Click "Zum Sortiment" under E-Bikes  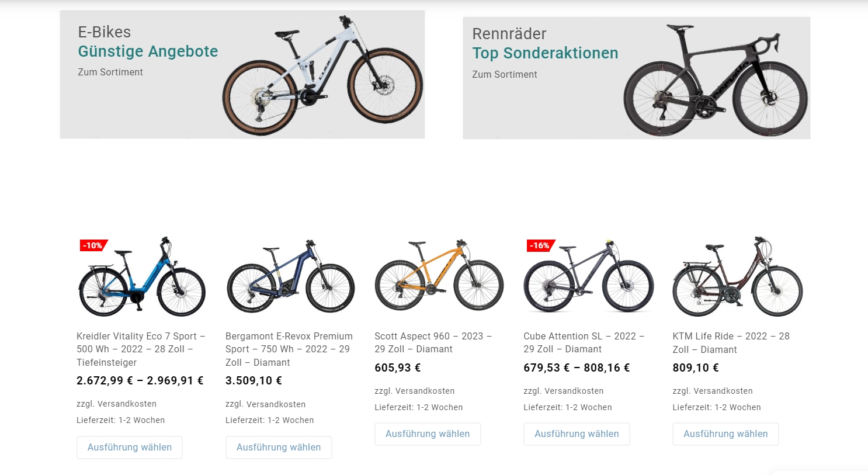110,72
